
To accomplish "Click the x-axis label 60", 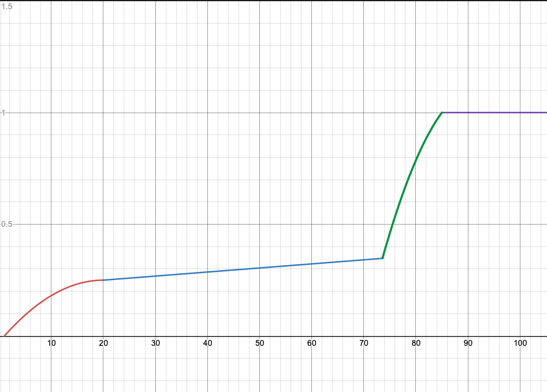I will [311, 344].
